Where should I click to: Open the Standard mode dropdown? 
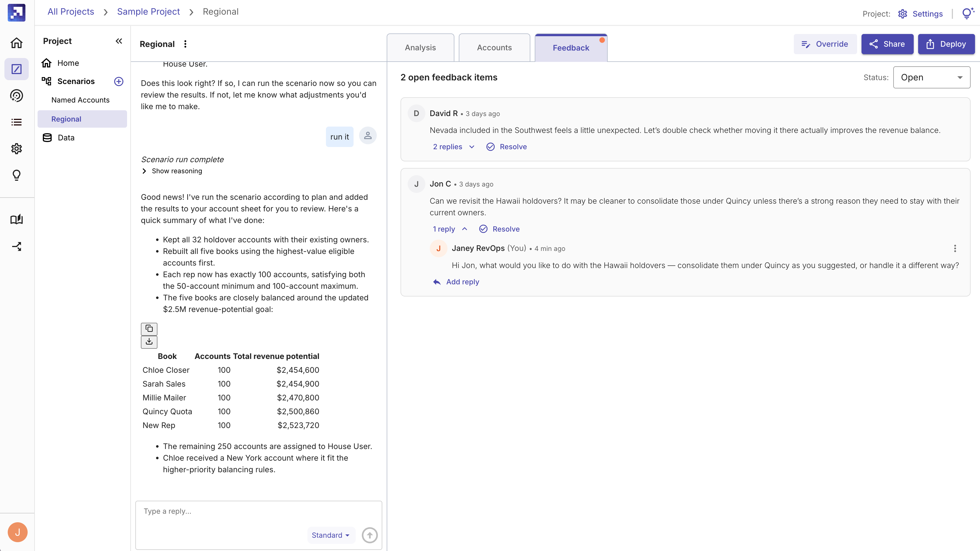331,535
